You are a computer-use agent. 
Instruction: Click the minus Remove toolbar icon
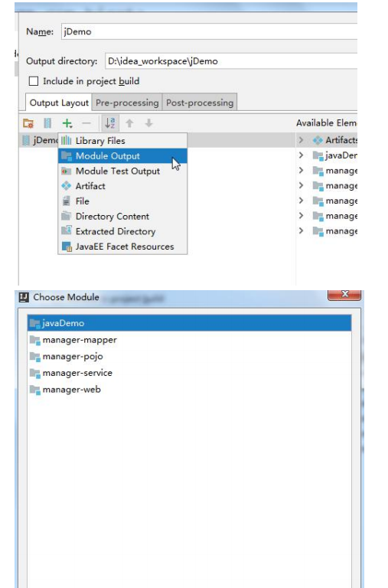click(x=86, y=123)
